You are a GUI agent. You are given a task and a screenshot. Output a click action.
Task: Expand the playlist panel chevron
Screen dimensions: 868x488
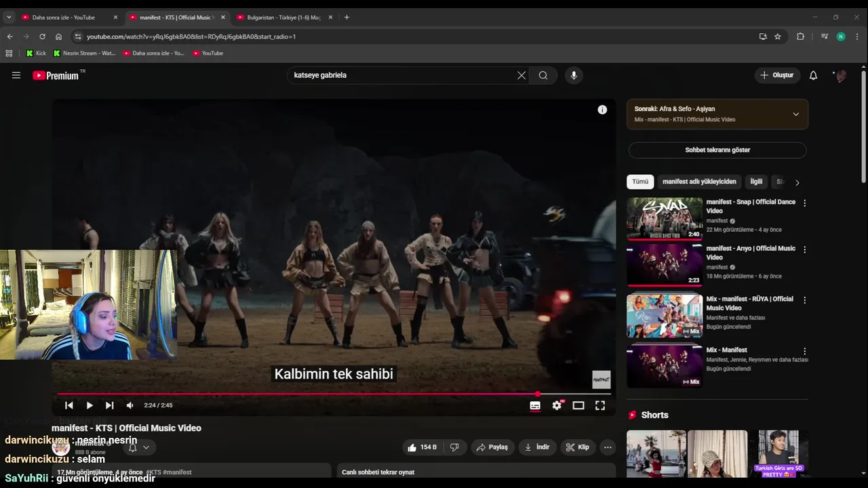(x=796, y=114)
